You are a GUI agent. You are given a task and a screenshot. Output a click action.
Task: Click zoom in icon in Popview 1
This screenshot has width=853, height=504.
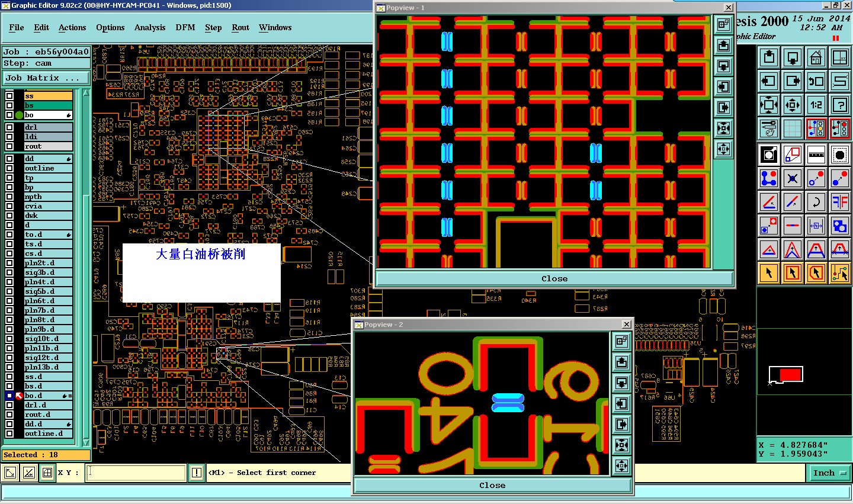click(723, 128)
